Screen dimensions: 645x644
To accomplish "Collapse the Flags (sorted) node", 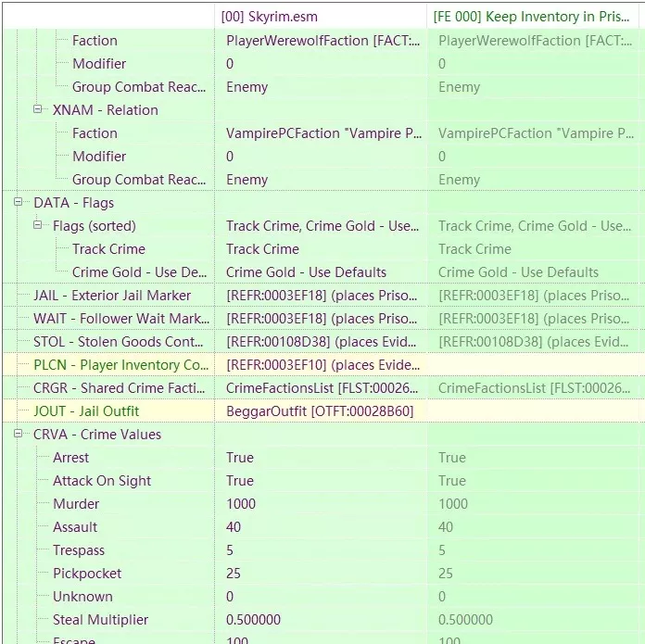I will coord(37,225).
